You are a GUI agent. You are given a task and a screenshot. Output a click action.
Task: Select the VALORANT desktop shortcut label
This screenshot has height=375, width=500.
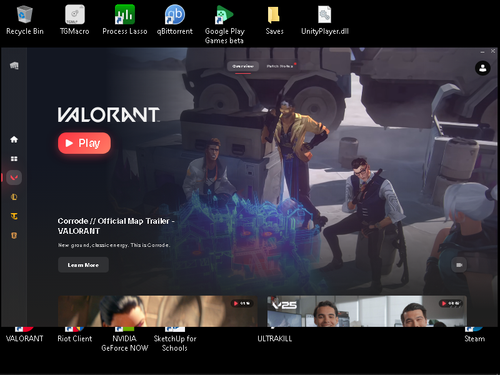click(25, 338)
